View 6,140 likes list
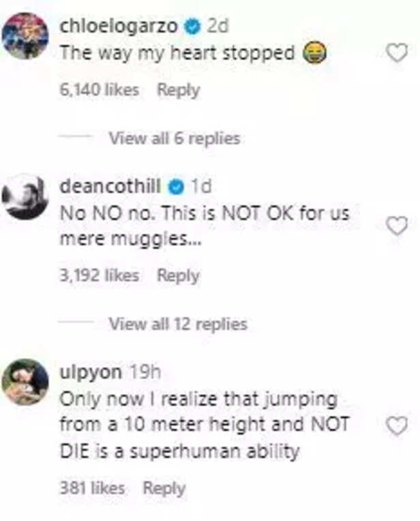 tap(100, 89)
